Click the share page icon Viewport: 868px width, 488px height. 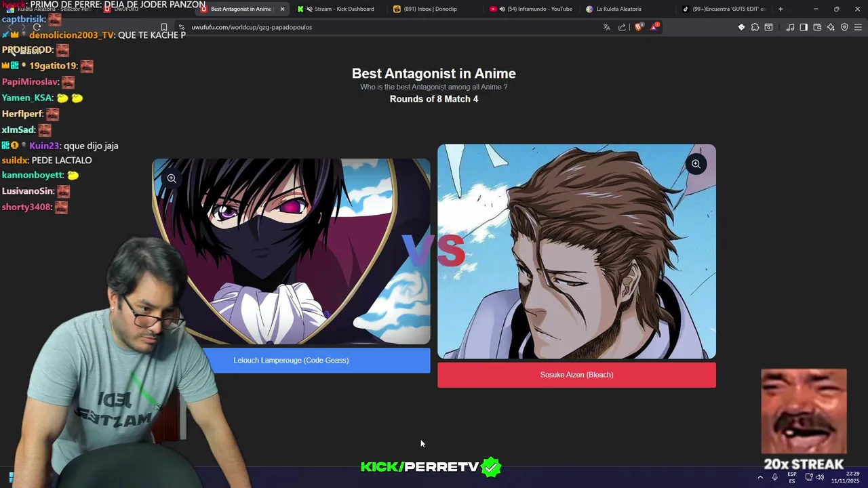(x=622, y=27)
